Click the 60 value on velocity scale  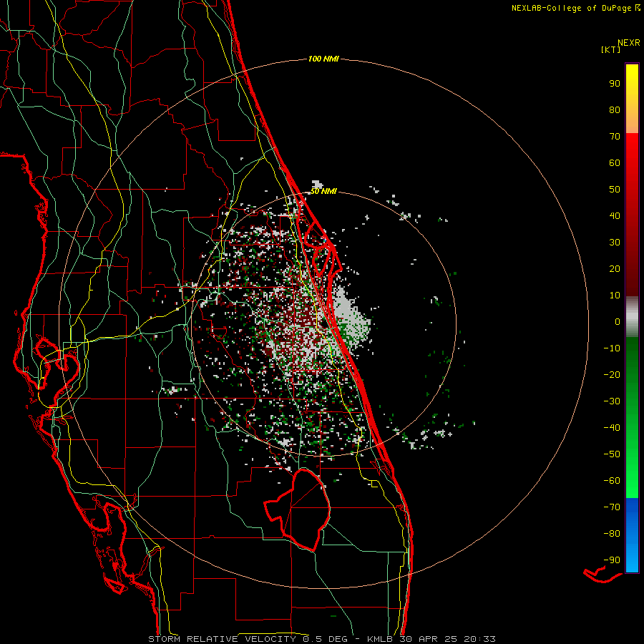tap(615, 163)
